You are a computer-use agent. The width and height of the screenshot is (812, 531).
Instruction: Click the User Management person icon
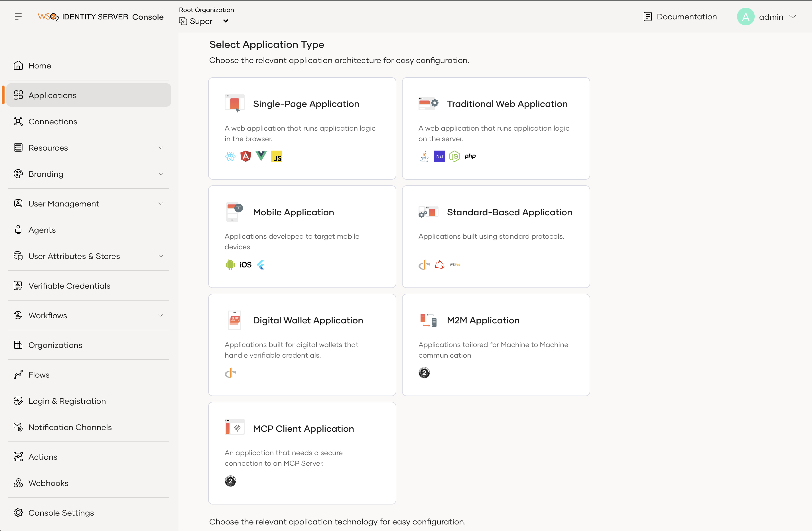pyautogui.click(x=18, y=204)
